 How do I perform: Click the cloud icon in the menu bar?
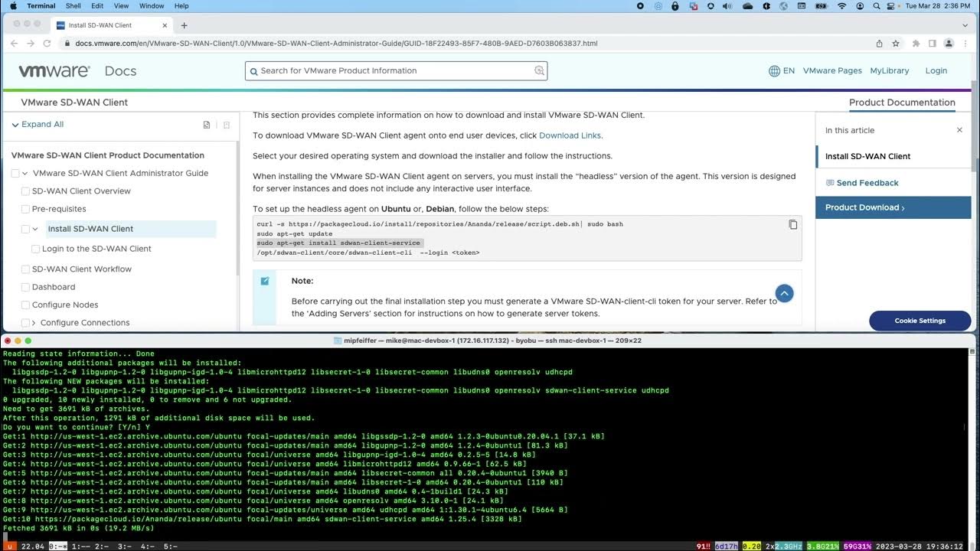(x=748, y=6)
